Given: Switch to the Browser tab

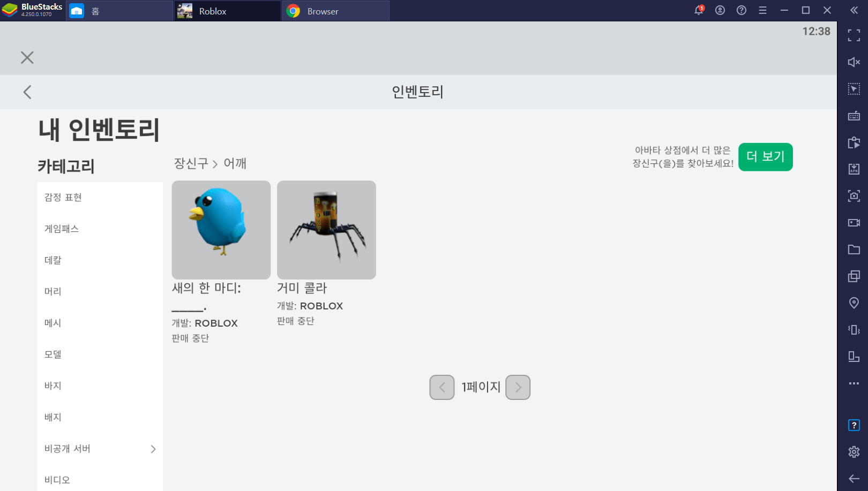Looking at the screenshot, I should point(336,11).
